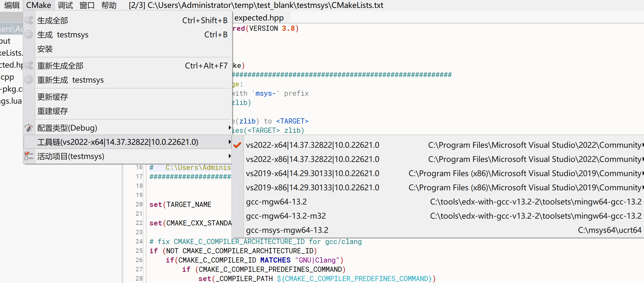Open the 调试 menu
The image size is (644, 283).
(65, 5)
